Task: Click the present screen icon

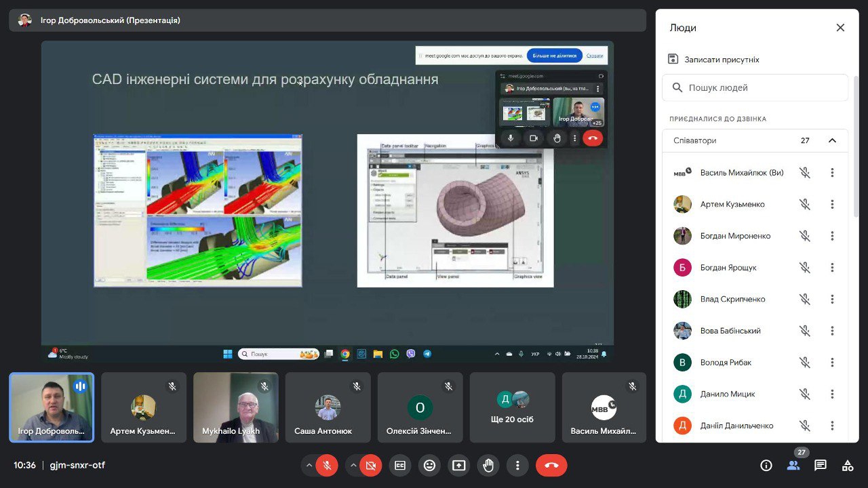Action: point(459,466)
